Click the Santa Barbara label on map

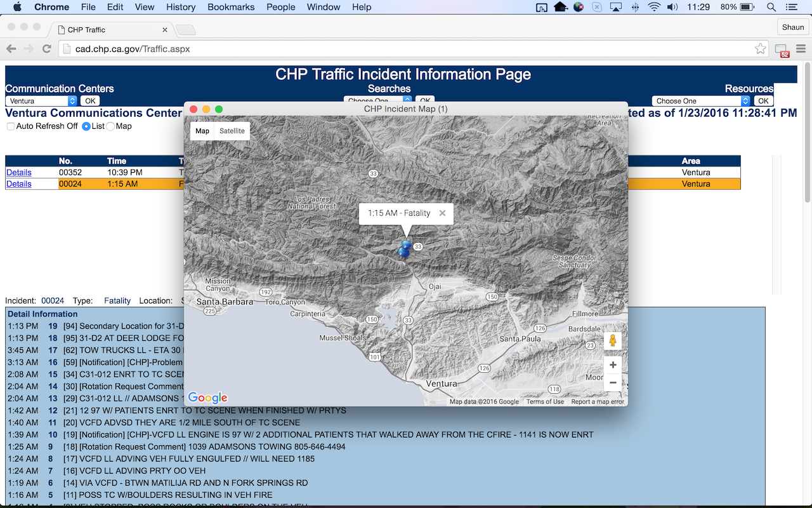pyautogui.click(x=225, y=302)
